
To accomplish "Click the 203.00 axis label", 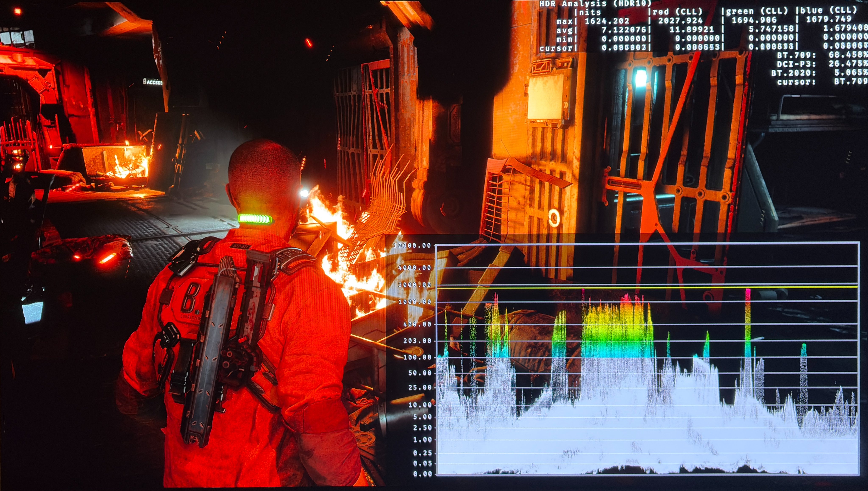I will click(x=417, y=341).
